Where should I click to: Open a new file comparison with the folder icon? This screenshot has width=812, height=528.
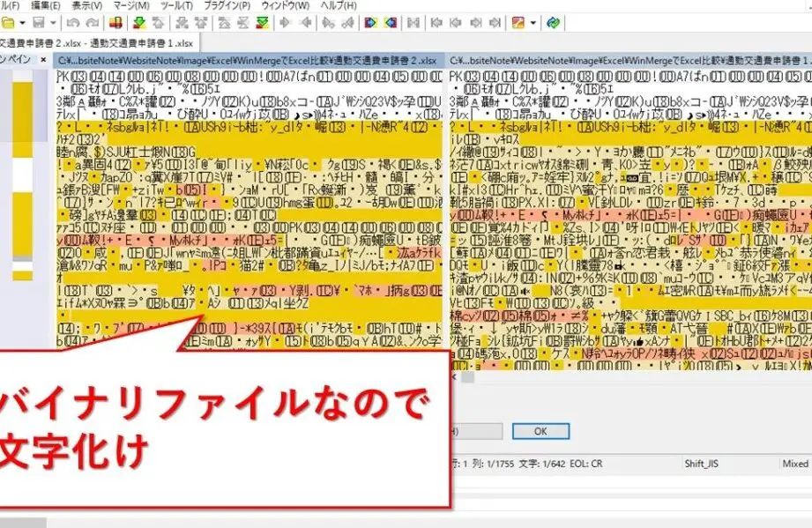pos(7,23)
